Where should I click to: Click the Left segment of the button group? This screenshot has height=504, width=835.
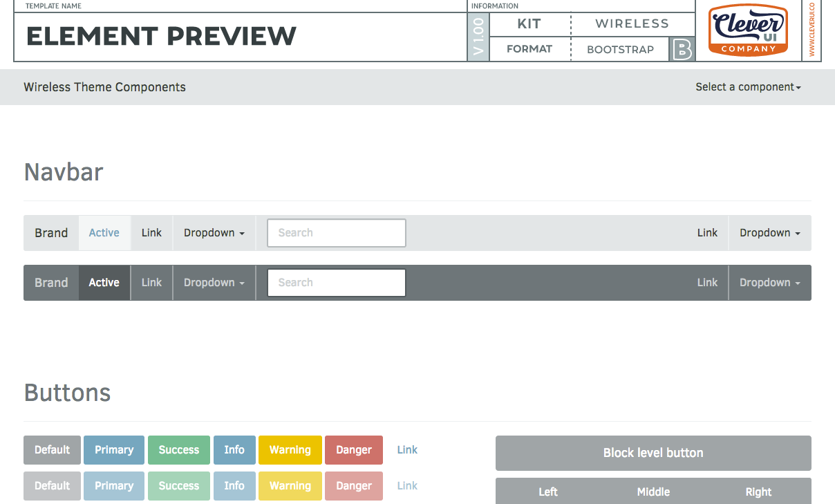pyautogui.click(x=547, y=492)
